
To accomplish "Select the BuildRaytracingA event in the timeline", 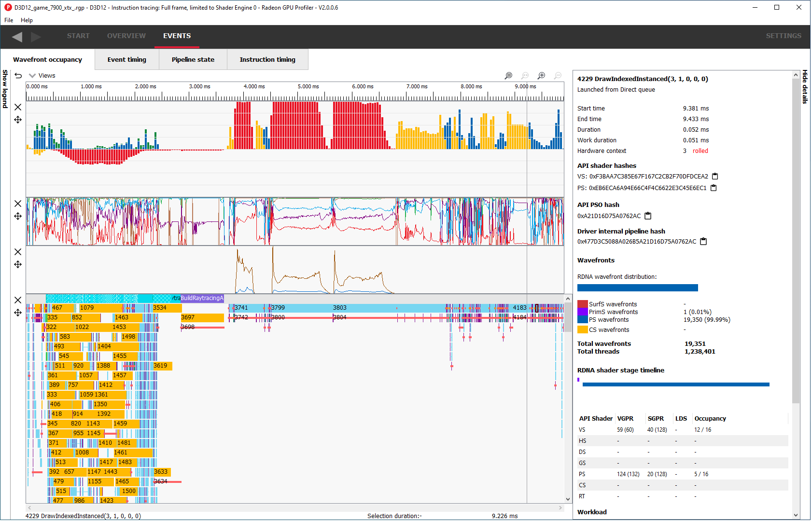I will click(x=199, y=298).
